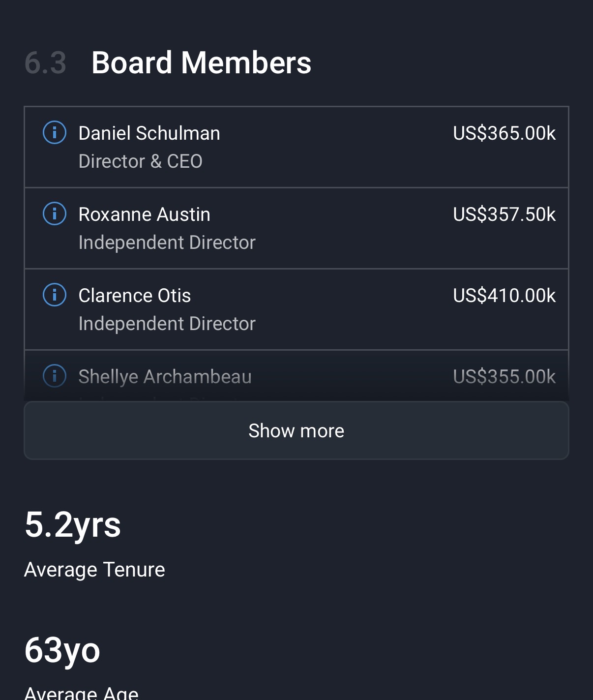Select Independent Director label under Roxanne Austin
Screen dimensions: 593x700
(x=167, y=243)
